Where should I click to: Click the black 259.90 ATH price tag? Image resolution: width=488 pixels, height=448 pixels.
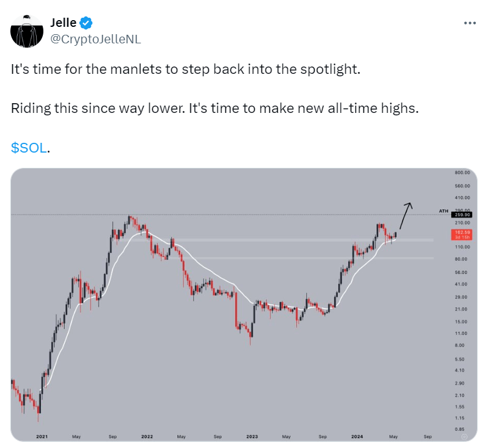coord(461,215)
